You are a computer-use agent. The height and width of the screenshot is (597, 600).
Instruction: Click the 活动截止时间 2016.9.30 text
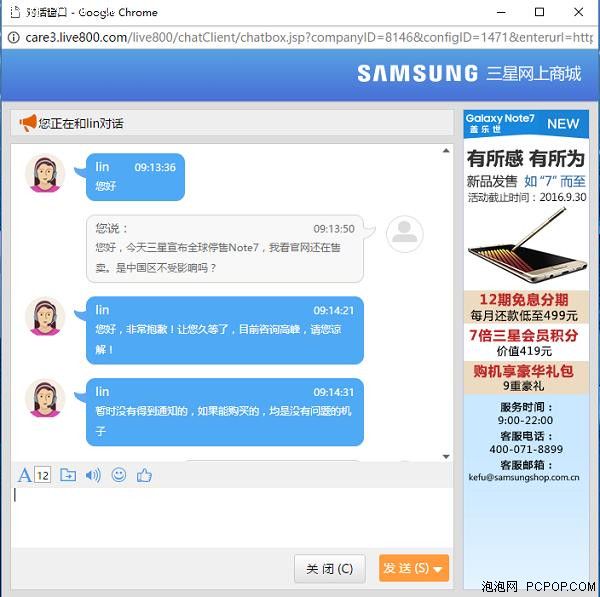coord(527,197)
